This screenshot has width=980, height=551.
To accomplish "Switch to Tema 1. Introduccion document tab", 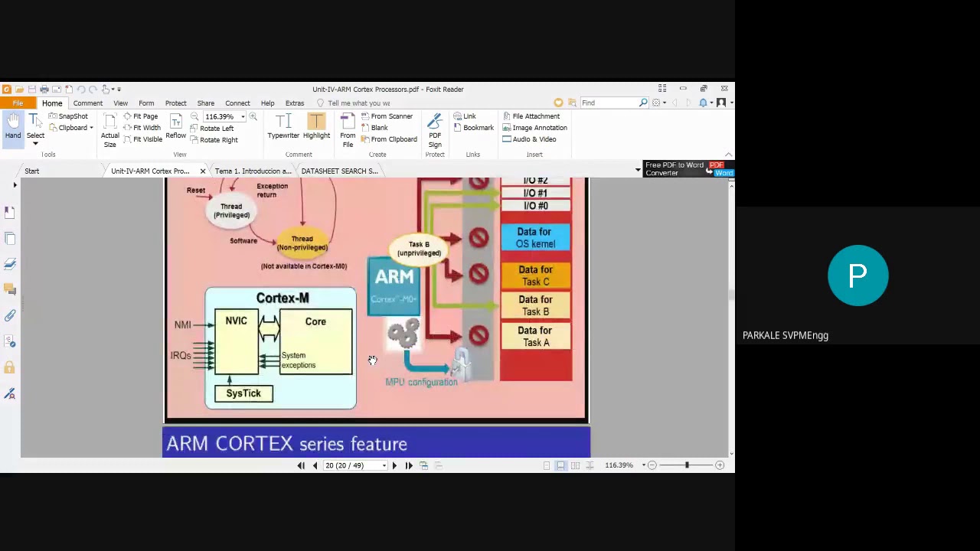I will [253, 171].
